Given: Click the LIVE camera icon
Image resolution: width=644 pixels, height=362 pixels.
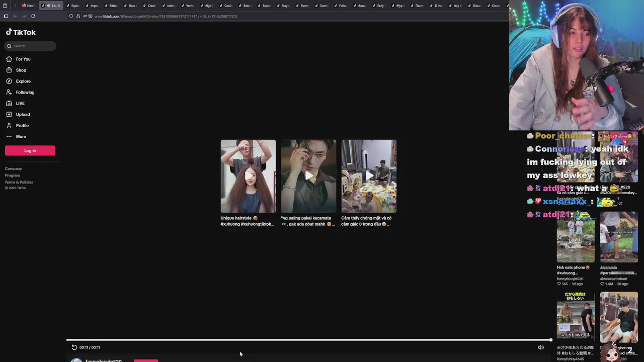Looking at the screenshot, I should click(9, 104).
